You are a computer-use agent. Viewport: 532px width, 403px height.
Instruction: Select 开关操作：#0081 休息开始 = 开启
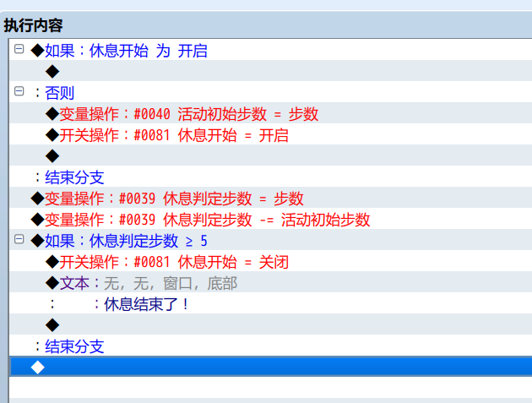(x=270, y=134)
